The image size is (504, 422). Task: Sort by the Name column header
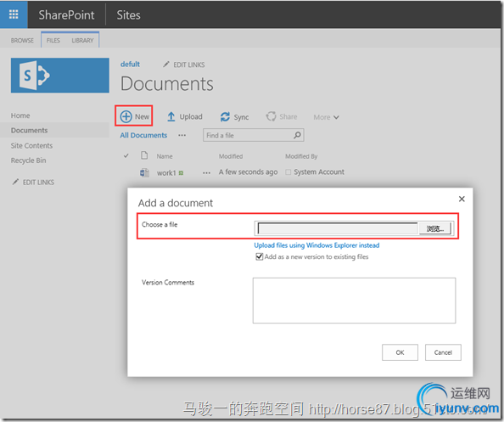(x=165, y=156)
